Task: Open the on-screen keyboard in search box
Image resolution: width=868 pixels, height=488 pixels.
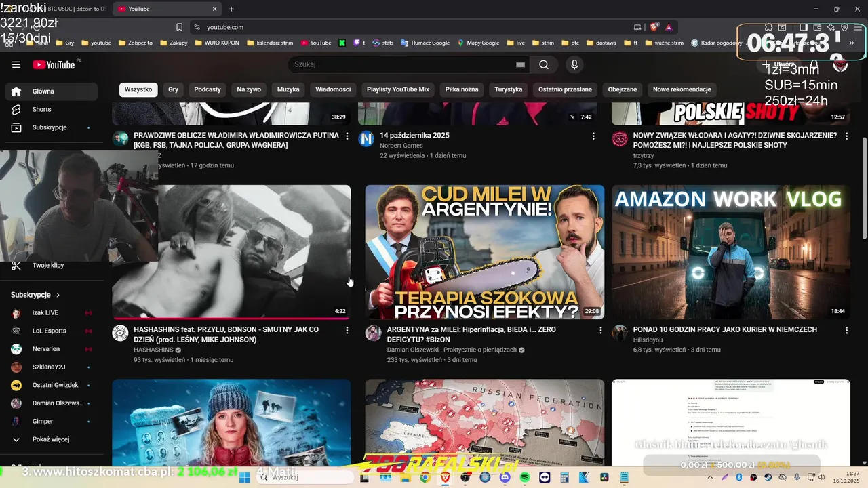Action: pos(520,64)
